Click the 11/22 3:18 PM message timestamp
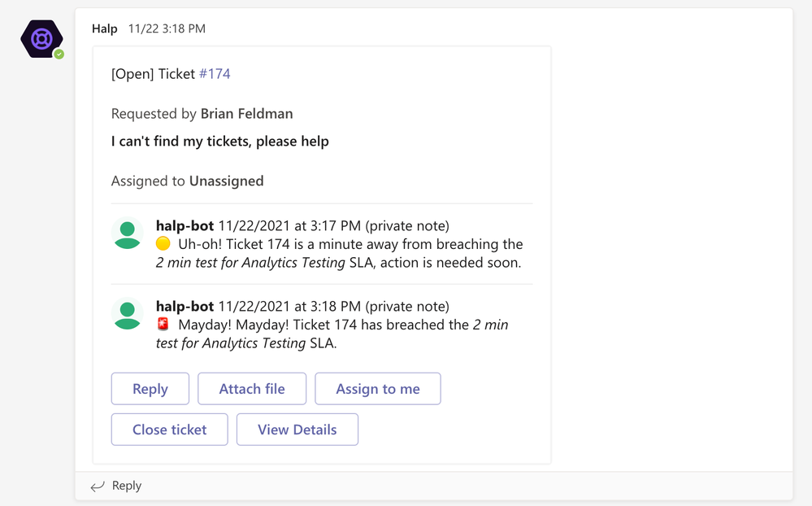Screen dimensions: 812x506 pyautogui.click(x=167, y=28)
